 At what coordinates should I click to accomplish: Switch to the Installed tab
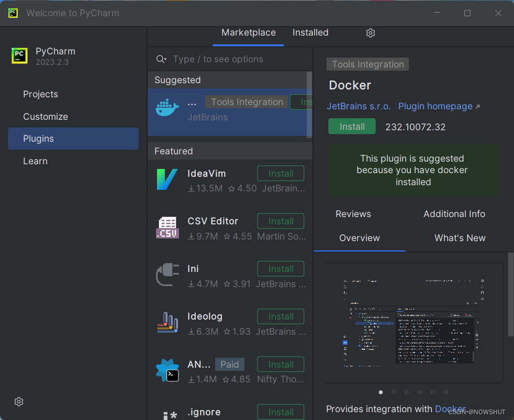click(310, 32)
